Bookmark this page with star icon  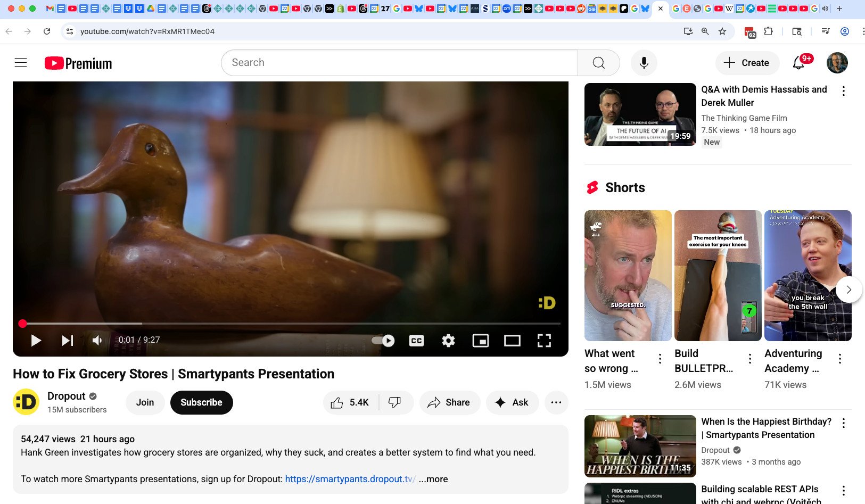click(x=722, y=31)
